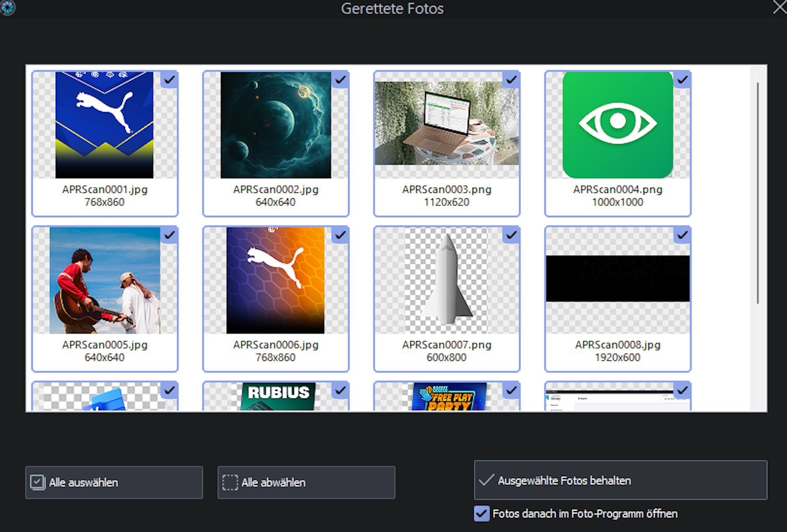The image size is (787, 532).
Task: Uncheck APRScan0004.png selection checkbox
Action: click(x=682, y=80)
